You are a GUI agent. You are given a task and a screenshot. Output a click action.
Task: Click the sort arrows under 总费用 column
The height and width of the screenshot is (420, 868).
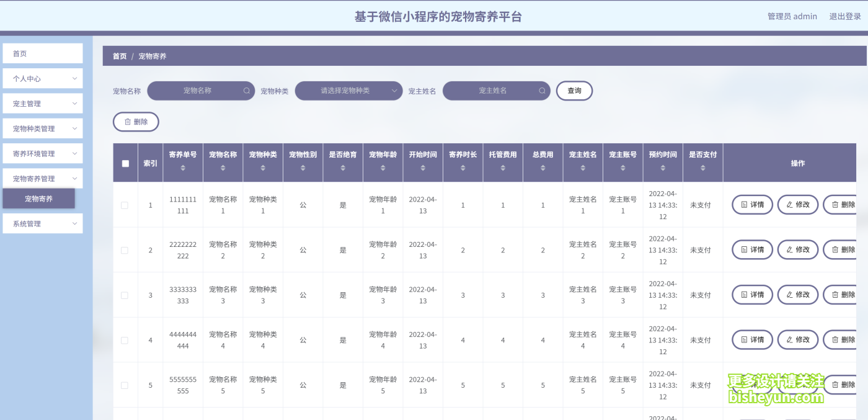point(542,169)
